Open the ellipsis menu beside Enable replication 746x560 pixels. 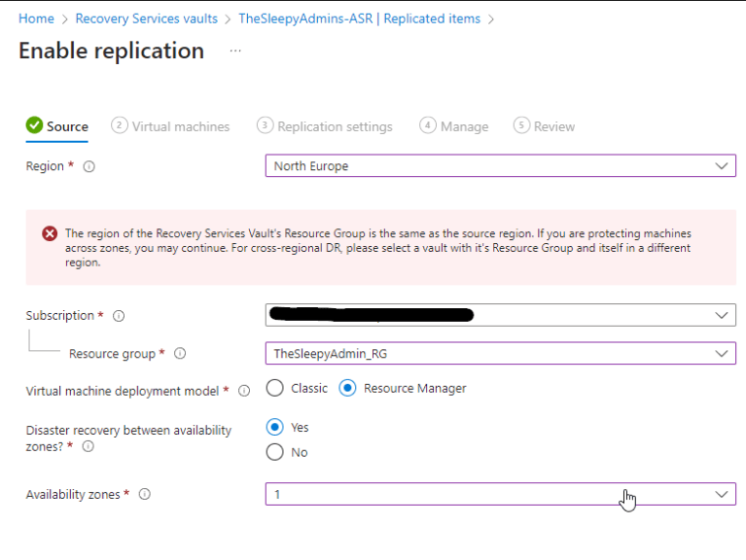pyautogui.click(x=235, y=51)
